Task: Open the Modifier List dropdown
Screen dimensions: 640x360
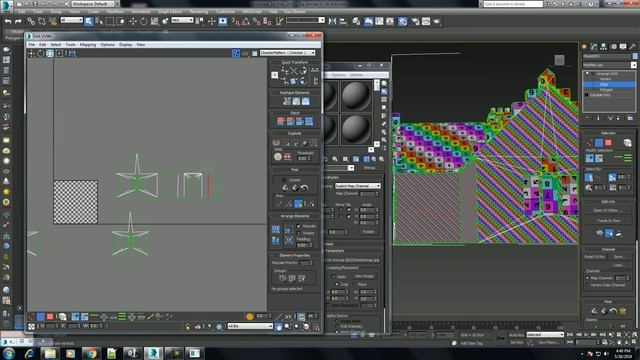Action: [x=609, y=65]
